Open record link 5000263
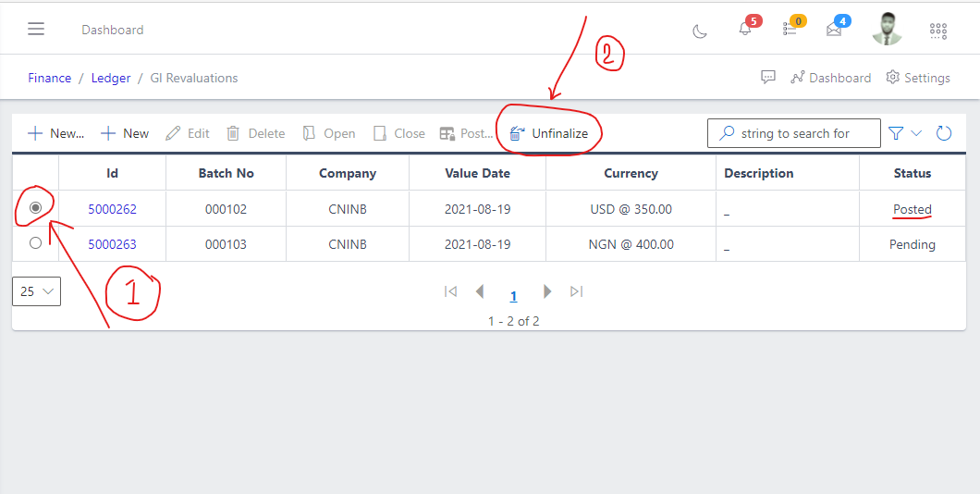Viewport: 980px width, 494px height. [x=113, y=244]
